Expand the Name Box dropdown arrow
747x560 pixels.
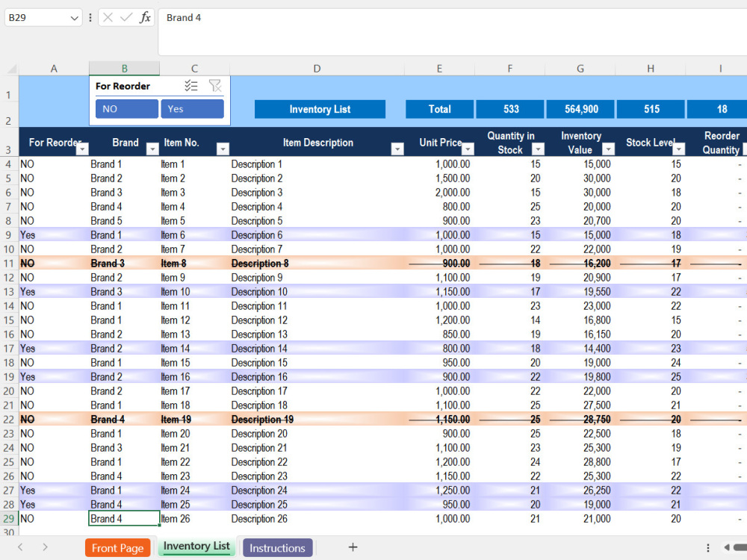(74, 18)
